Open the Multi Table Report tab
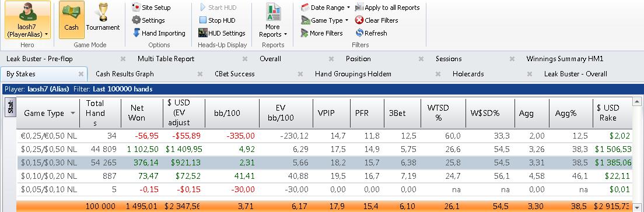 click(x=166, y=59)
